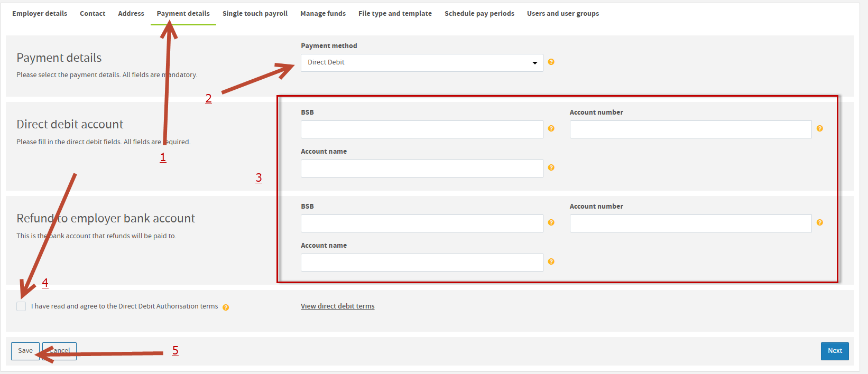Click help icon next to Refund BSB field

pyautogui.click(x=551, y=223)
